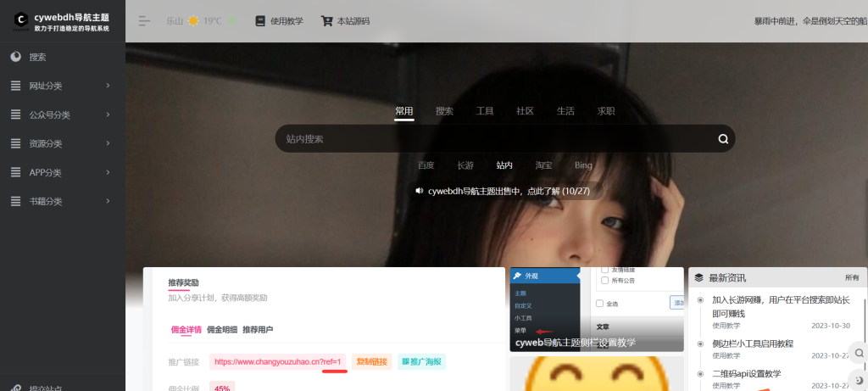
Task: Click the list icon beside 网址分类
Action: click(16, 86)
